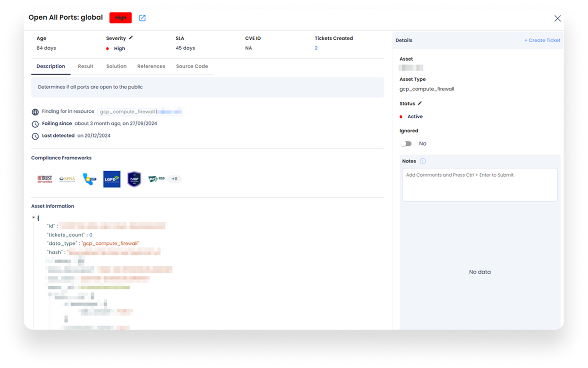Click the CVE ID value NA
The width and height of the screenshot is (588, 368).
click(248, 48)
